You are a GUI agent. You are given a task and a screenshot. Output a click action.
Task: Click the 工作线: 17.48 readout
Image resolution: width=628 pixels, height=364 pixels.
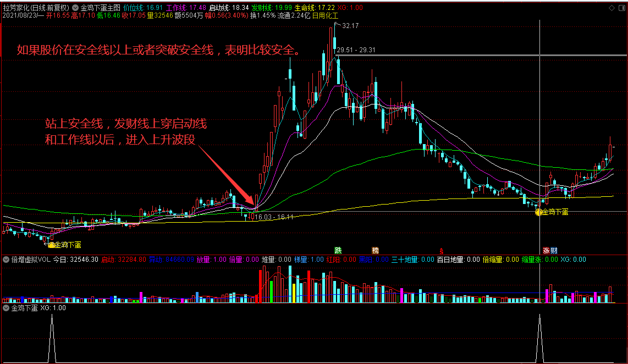(x=186, y=8)
